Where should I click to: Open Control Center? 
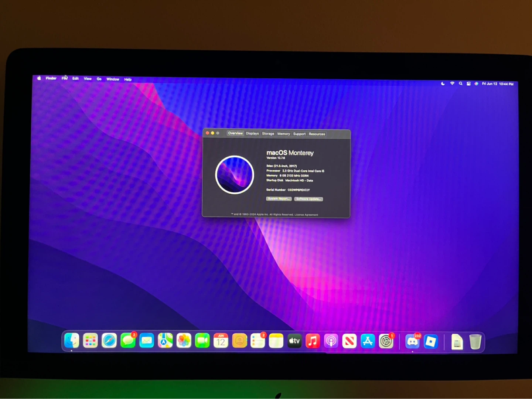click(x=468, y=83)
